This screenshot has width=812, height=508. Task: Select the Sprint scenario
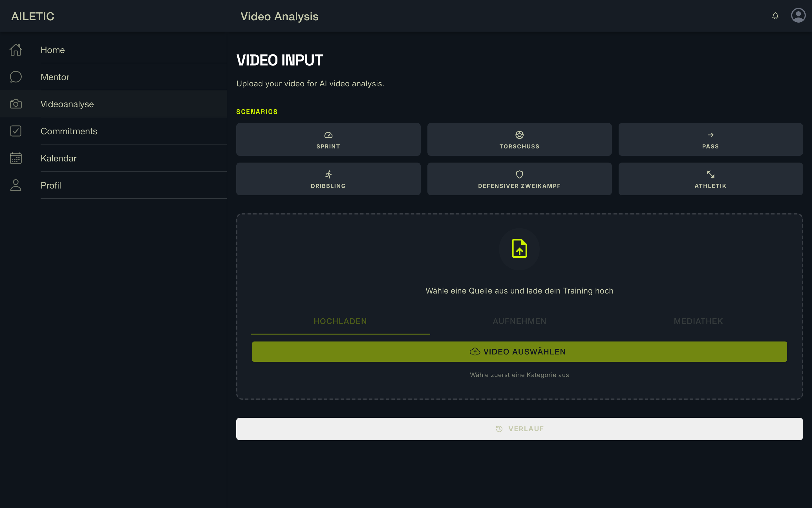pos(328,139)
